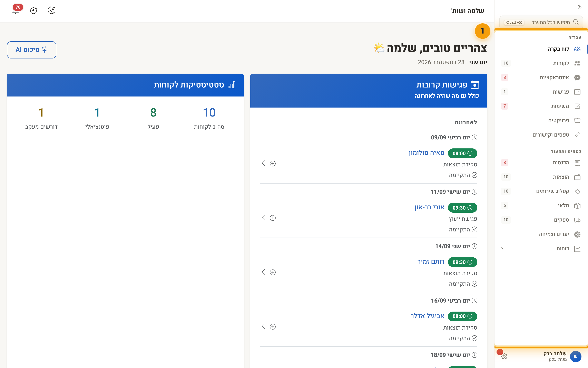
Task: Click the מלאי box icon
Action: coord(577,206)
